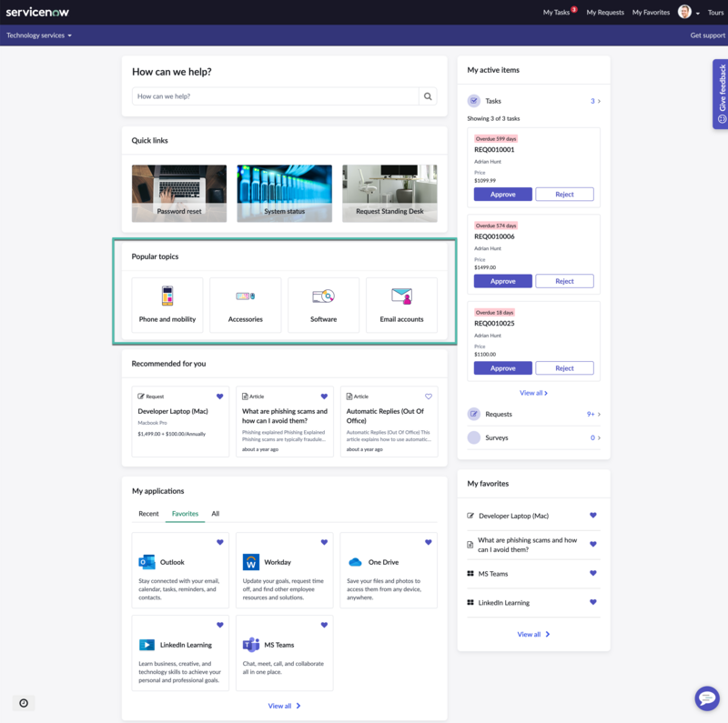
Task: Click the How can we help search field
Action: click(276, 96)
